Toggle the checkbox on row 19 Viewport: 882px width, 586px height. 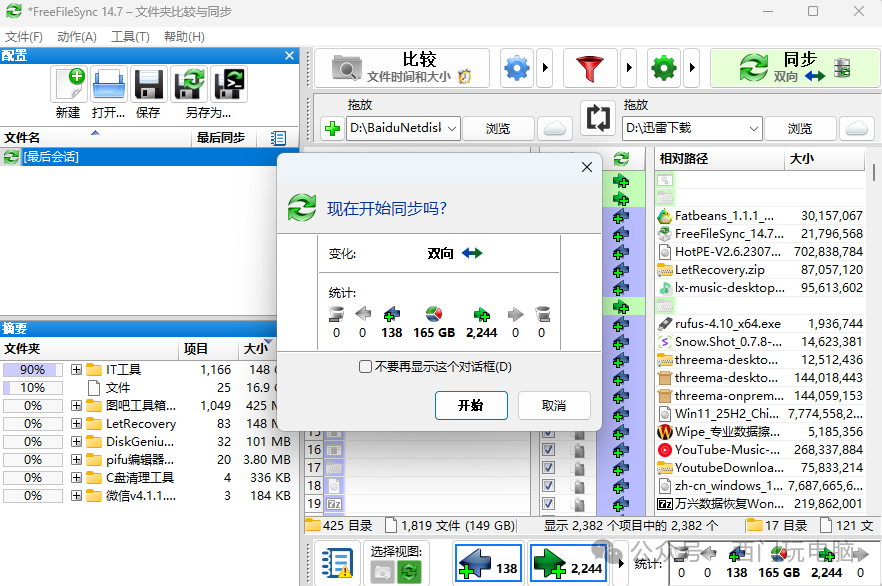coord(548,504)
